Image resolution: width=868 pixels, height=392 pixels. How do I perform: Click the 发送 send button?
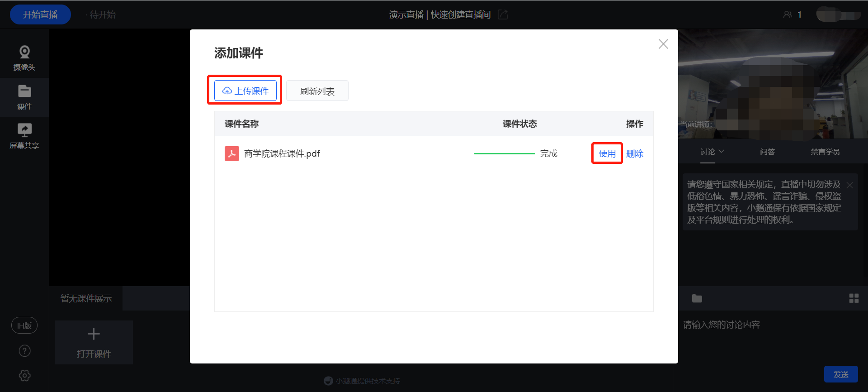841,374
